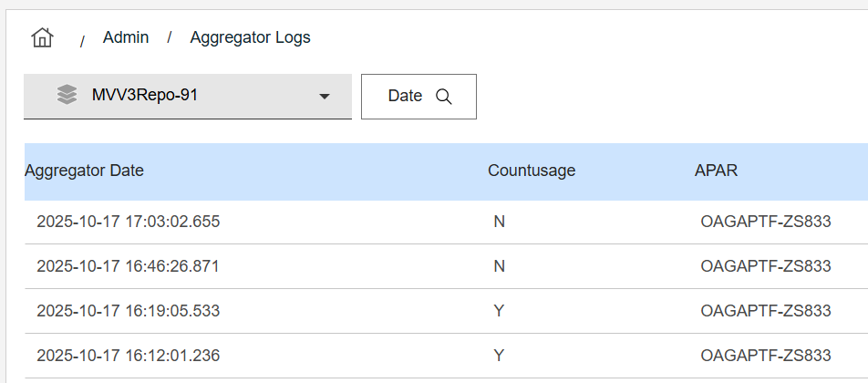
Task: Click Countusage N in the 16:46:26 row
Action: pos(499,266)
